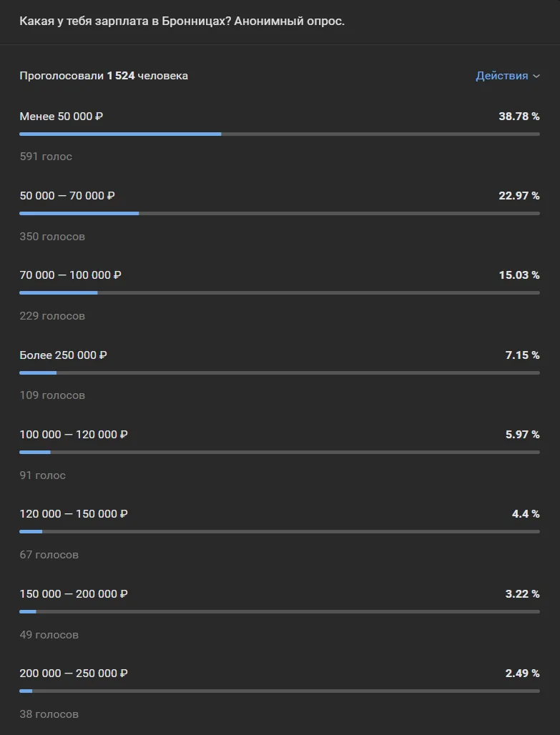The image size is (560, 735).
Task: View the 109 голосов voters
Action: pyautogui.click(x=52, y=395)
